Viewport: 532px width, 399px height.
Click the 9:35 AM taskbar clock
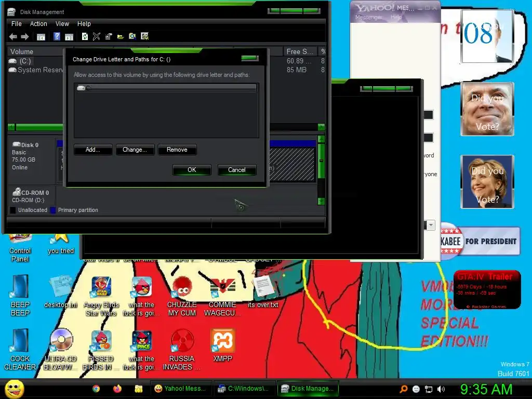point(486,389)
